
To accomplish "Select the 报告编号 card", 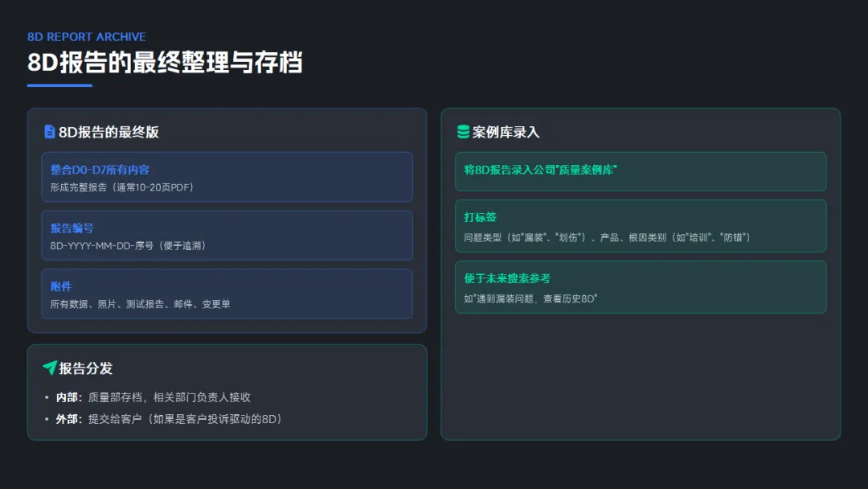I will pos(227,236).
